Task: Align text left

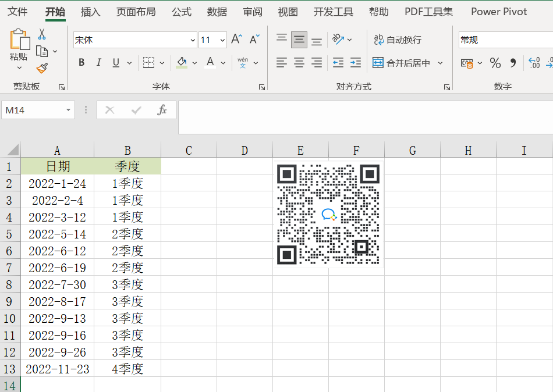Action: click(281, 63)
